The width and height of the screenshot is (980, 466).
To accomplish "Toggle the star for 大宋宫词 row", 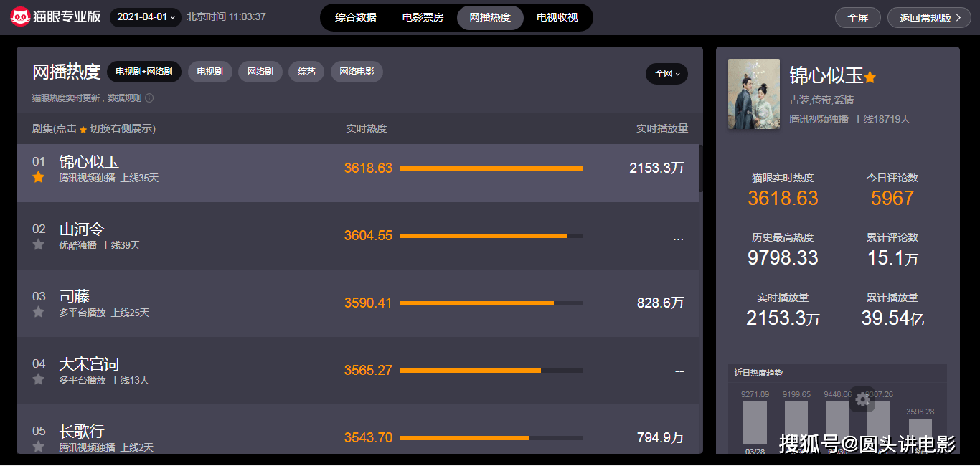I will click(39, 379).
